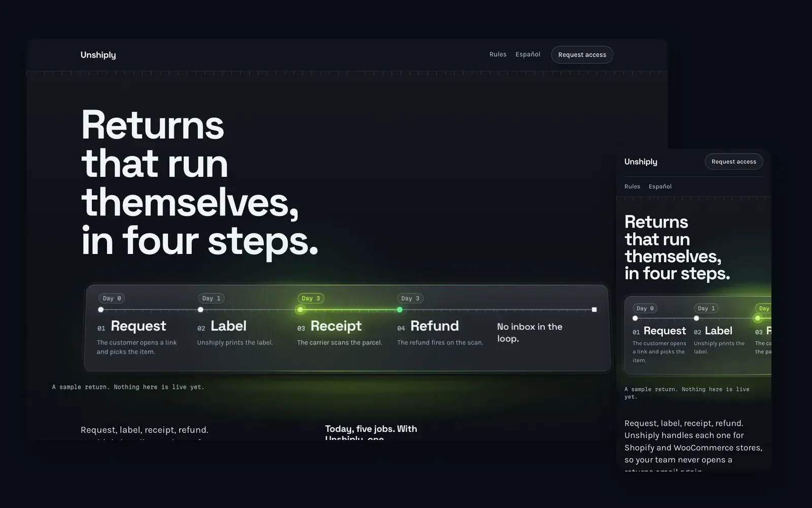Screen dimensions: 812x508
Task: Click the square end marker on desktop timeline
Action: (594, 309)
